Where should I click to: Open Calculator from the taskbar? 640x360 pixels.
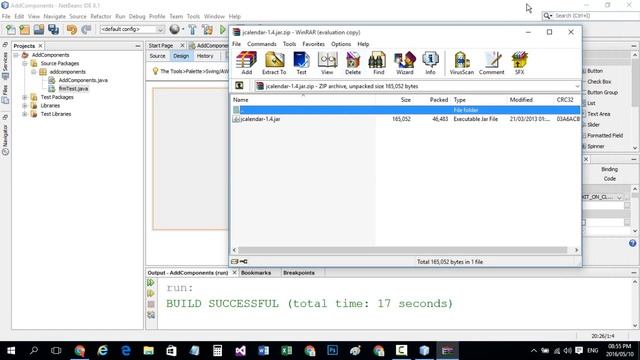coord(217,351)
